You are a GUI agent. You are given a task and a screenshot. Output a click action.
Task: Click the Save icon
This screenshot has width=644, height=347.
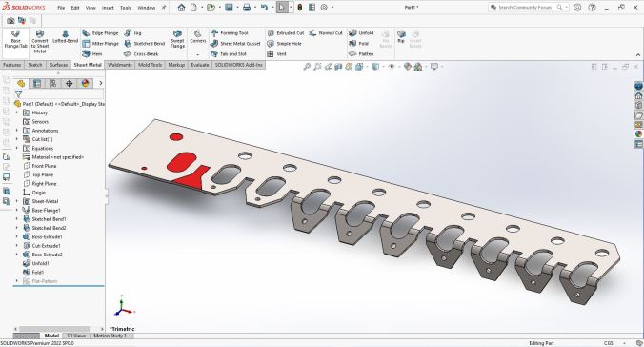(x=229, y=8)
